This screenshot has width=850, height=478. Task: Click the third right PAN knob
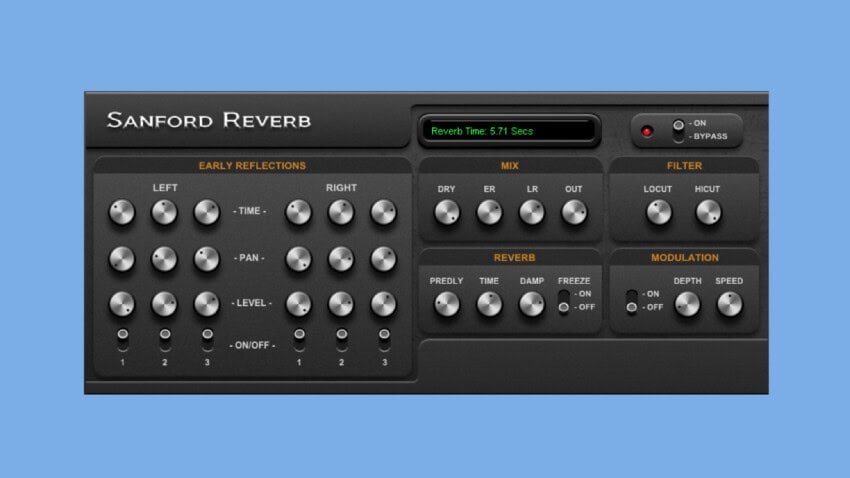coord(384,259)
